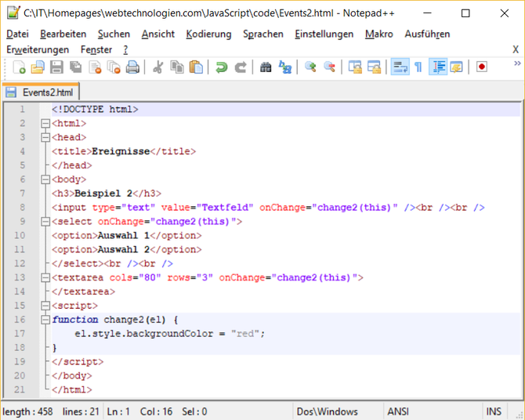This screenshot has height=420, width=525.
Task: Open the Replace toolbar icon
Action: pyautogui.click(x=285, y=67)
